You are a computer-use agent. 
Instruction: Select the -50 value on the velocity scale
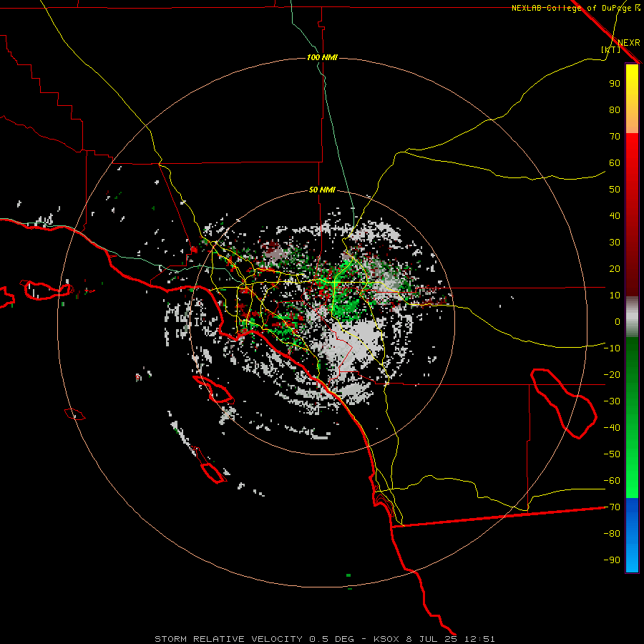coord(612,454)
